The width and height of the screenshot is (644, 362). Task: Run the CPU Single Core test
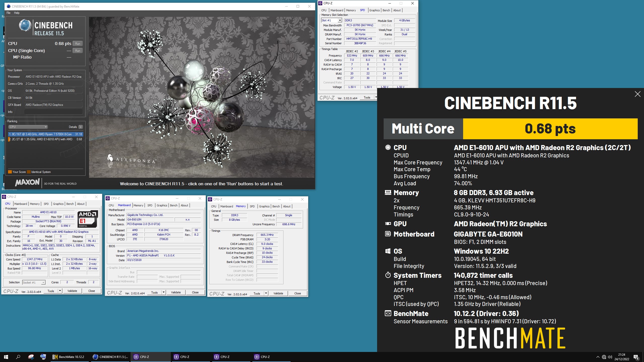tap(77, 51)
